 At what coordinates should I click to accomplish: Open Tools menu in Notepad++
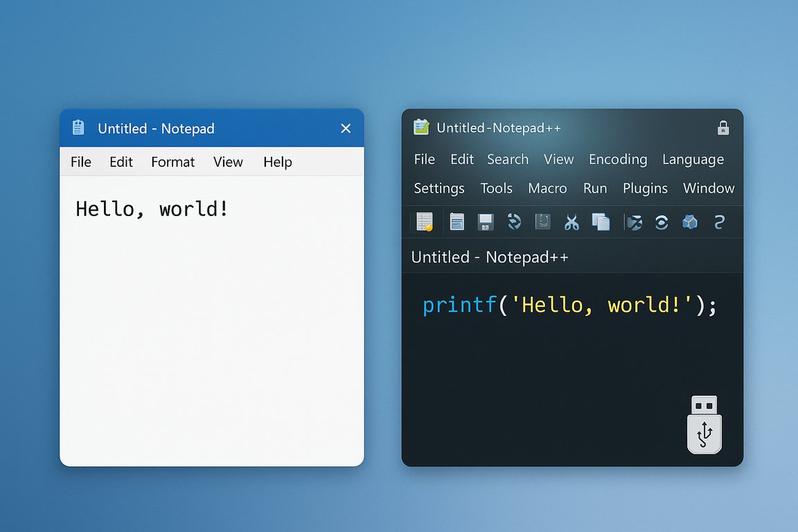coord(497,188)
